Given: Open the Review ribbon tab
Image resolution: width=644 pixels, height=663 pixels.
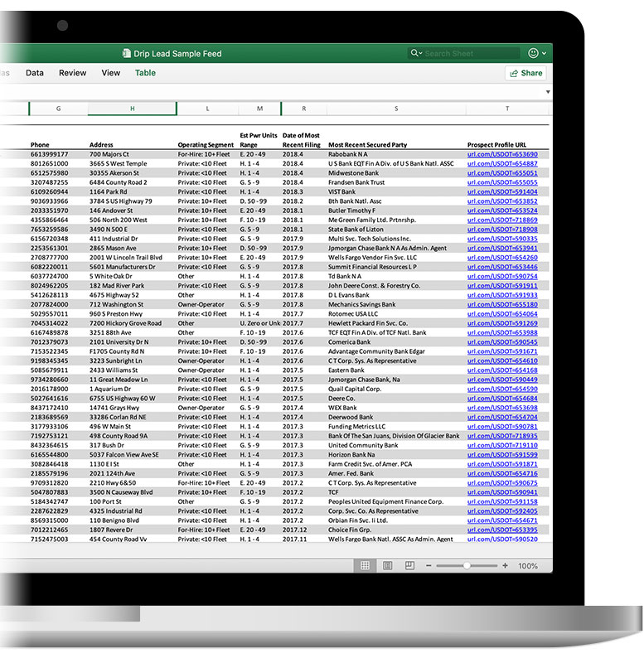Looking at the screenshot, I should 72,73.
